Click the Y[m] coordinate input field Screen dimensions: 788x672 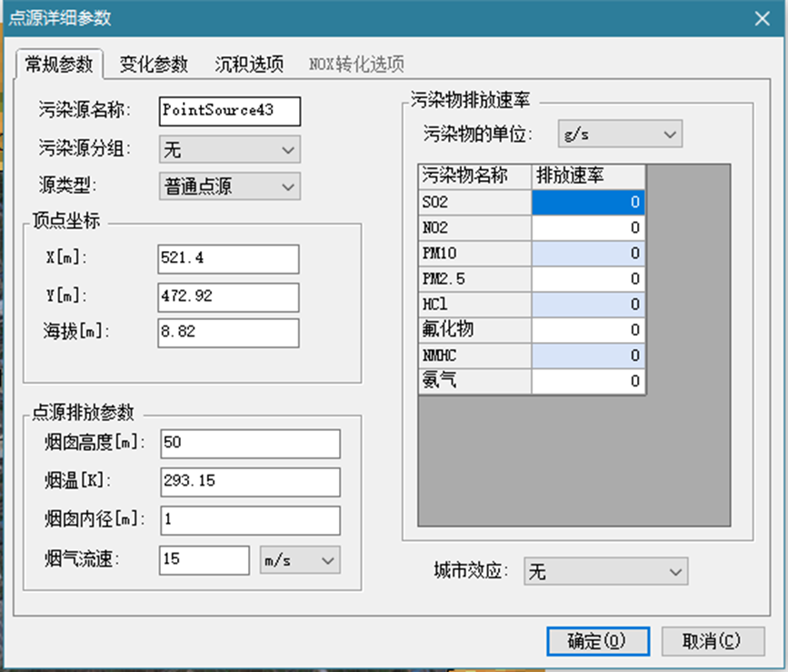point(227,296)
